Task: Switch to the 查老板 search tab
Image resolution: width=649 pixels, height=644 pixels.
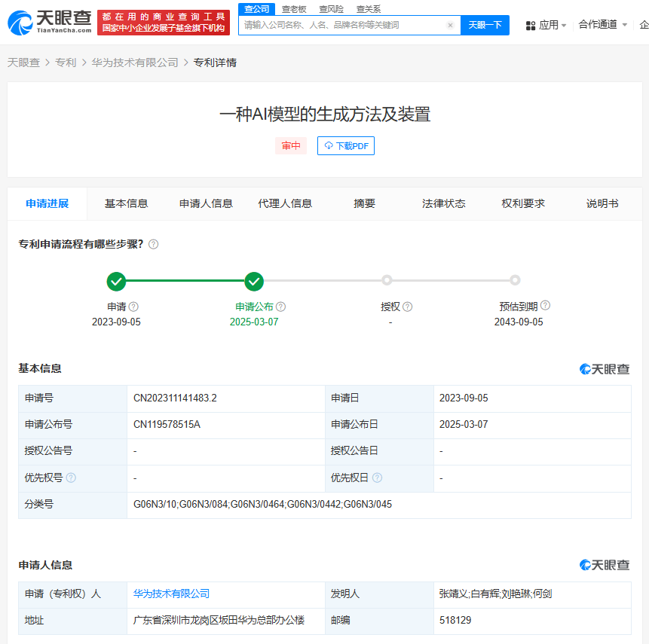Action: pyautogui.click(x=294, y=9)
